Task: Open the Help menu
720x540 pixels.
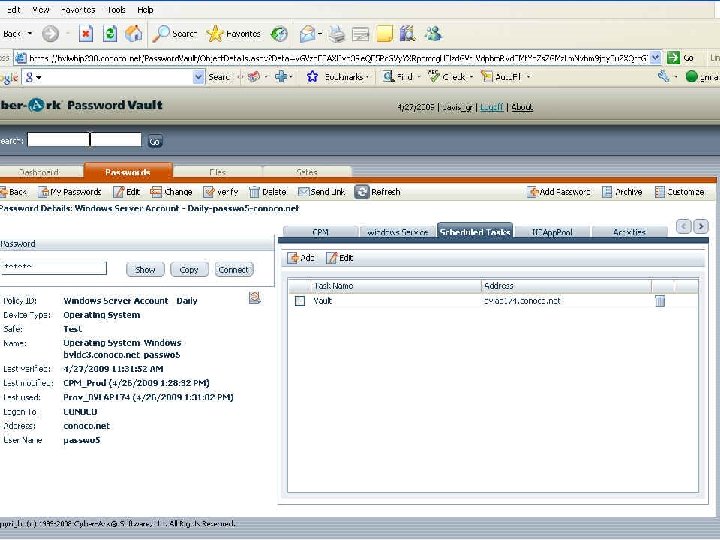Action: click(145, 10)
